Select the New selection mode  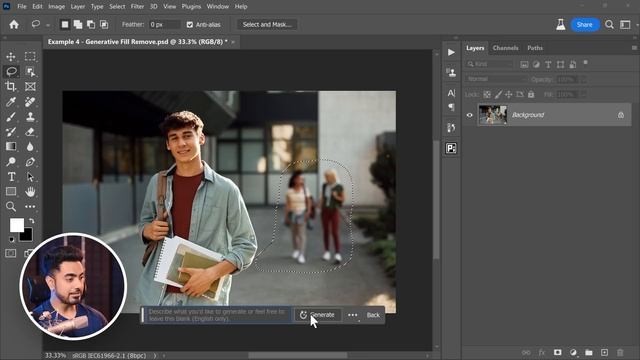(x=64, y=24)
